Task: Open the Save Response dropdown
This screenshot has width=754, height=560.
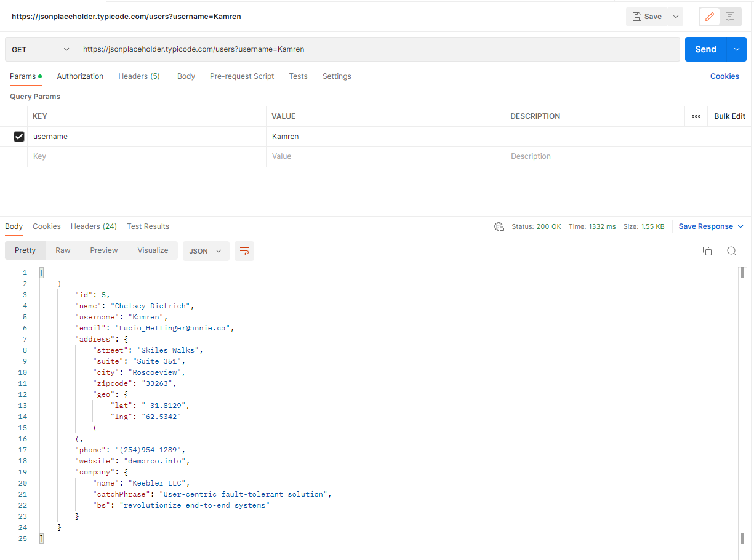Action: 711,226
